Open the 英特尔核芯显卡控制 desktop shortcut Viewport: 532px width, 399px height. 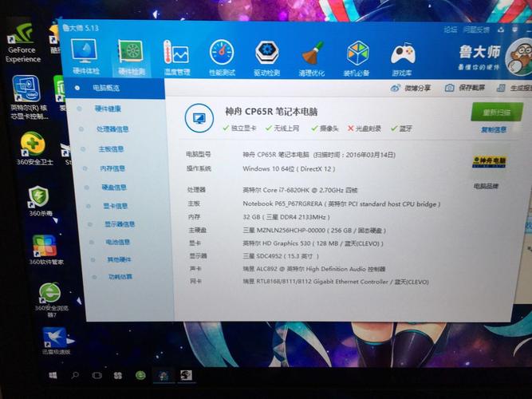pos(29,98)
